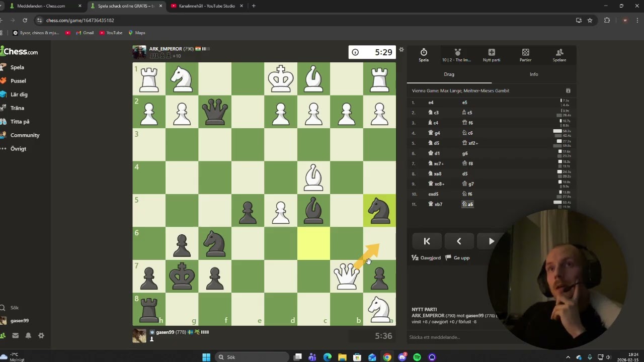Click the black queen on f2
This screenshot has width=644, height=362.
[x=215, y=112]
